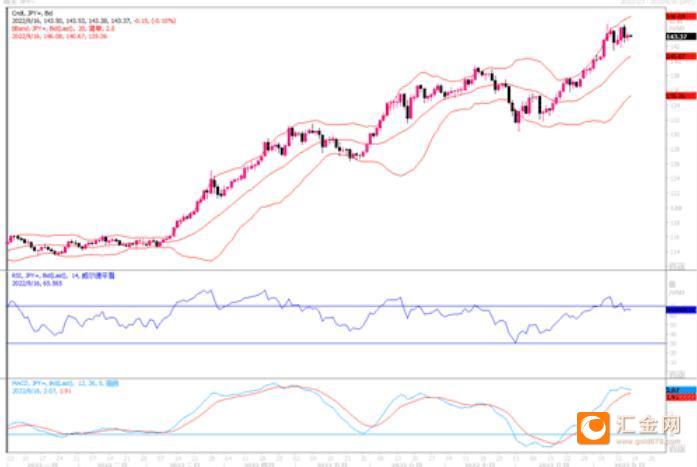Select the latest candlestick at chart's right edge
Image resolution: width=697 pixels, height=467 pixels.
(x=629, y=36)
